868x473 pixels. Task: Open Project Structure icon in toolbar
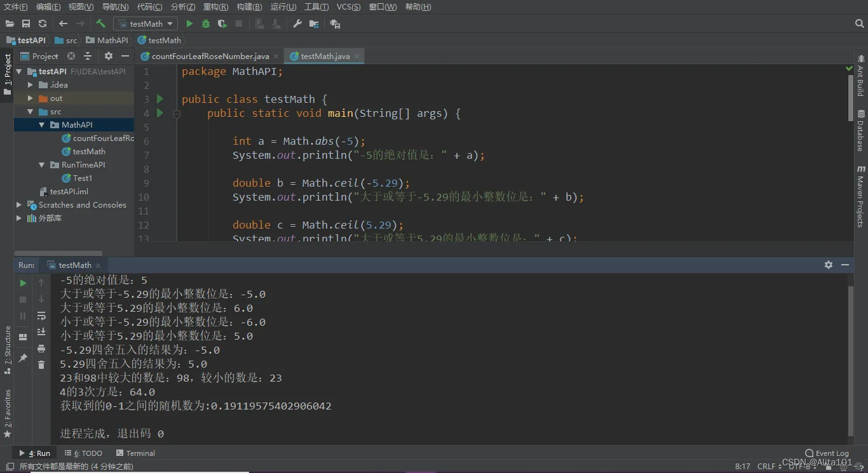[x=314, y=23]
